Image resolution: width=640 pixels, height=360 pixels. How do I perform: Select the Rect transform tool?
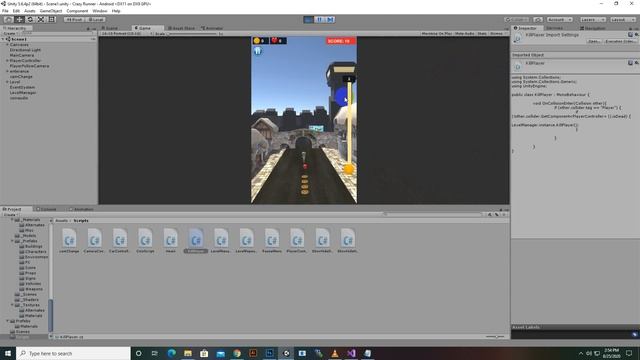[x=52, y=19]
